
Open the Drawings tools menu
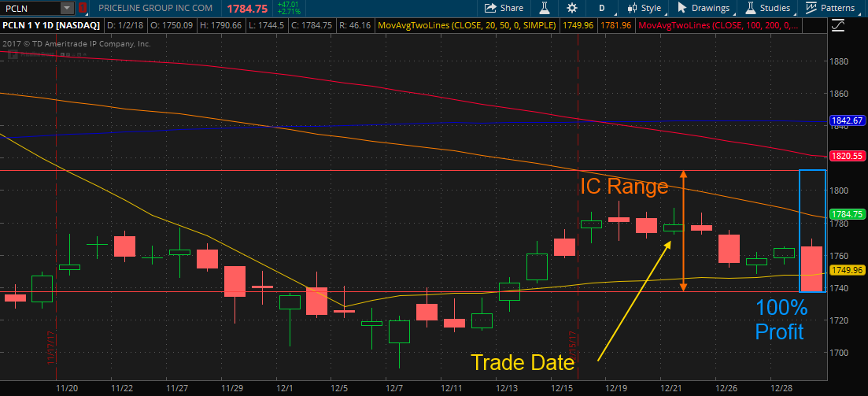click(x=704, y=8)
